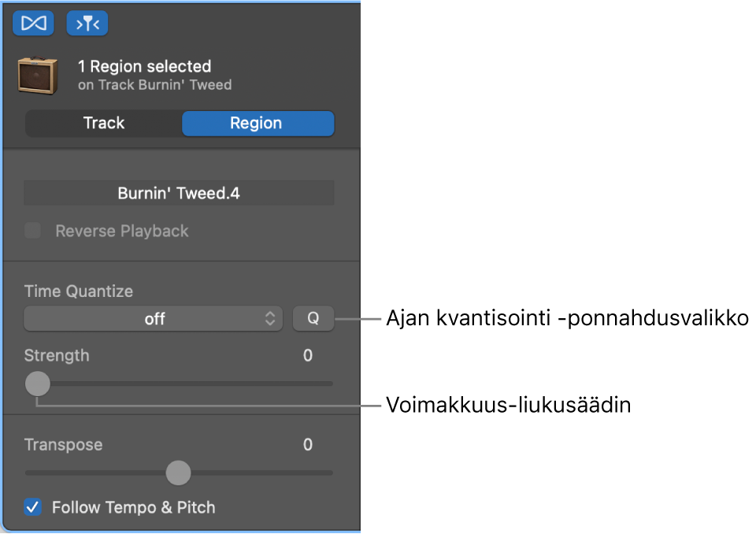This screenshot has height=534, width=756.
Task: Enable the Reverse Playback checkbox
Action: [x=33, y=231]
